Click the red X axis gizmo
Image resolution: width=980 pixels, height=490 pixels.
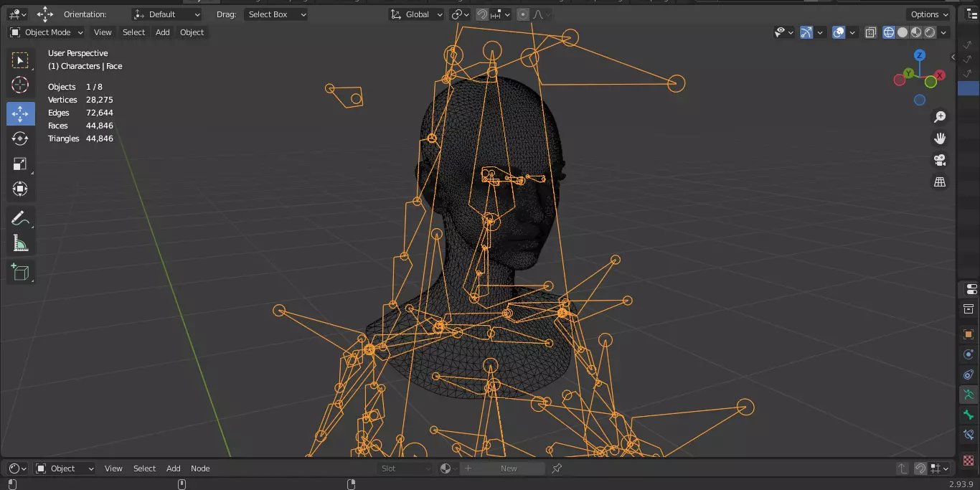(939, 75)
